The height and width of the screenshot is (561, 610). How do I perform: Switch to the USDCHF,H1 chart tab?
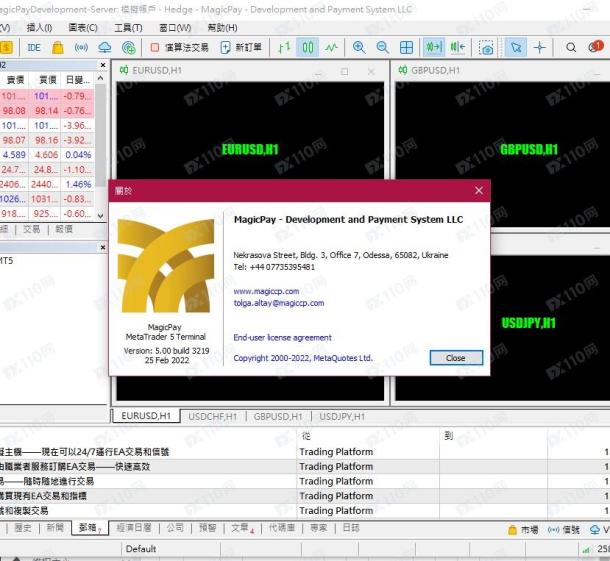[x=212, y=417]
